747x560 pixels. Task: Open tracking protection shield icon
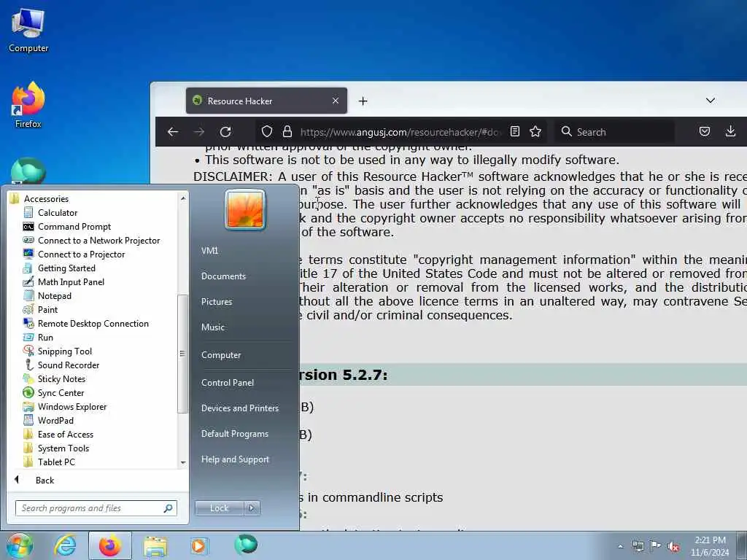click(267, 131)
